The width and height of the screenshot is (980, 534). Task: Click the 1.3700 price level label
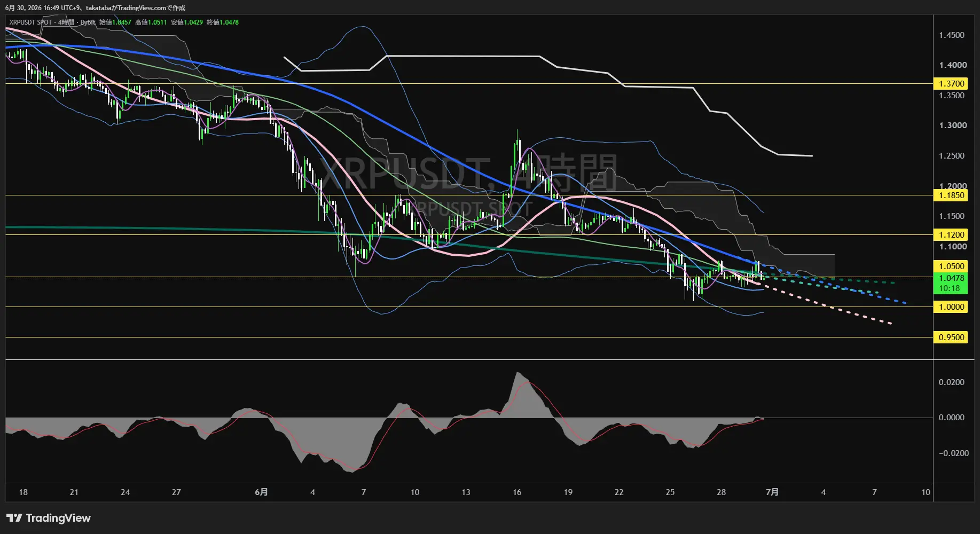pos(951,84)
